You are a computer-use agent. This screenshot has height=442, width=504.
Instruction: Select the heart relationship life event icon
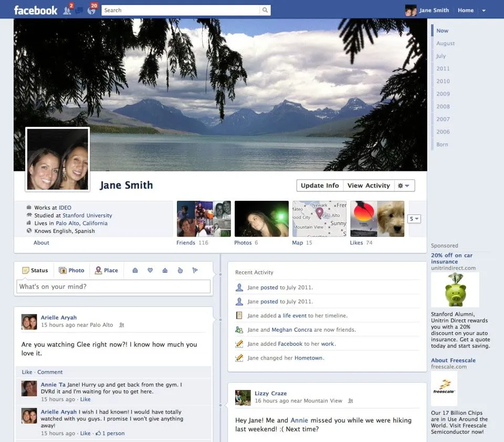tap(150, 270)
